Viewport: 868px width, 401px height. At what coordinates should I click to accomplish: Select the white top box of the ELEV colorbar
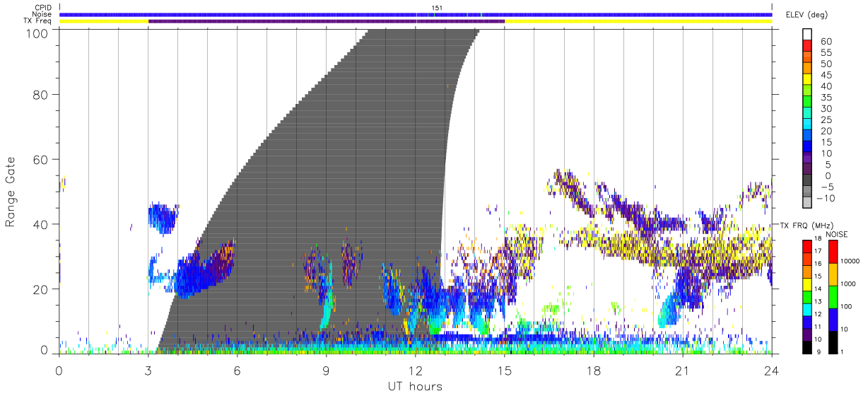click(809, 35)
